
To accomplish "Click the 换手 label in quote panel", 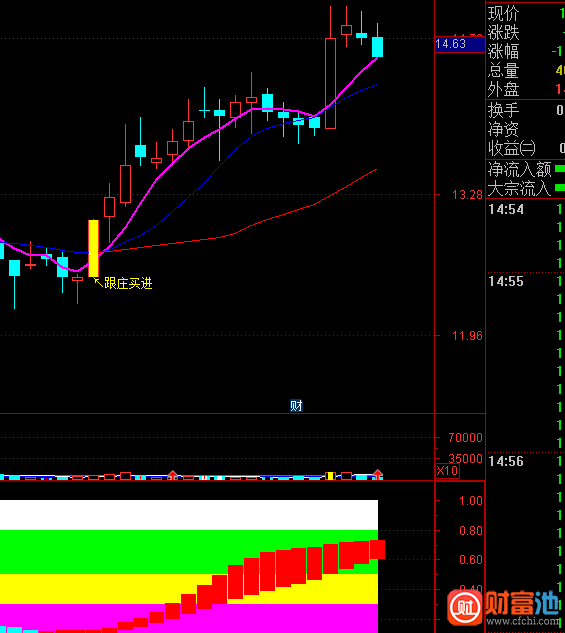I will click(x=503, y=110).
